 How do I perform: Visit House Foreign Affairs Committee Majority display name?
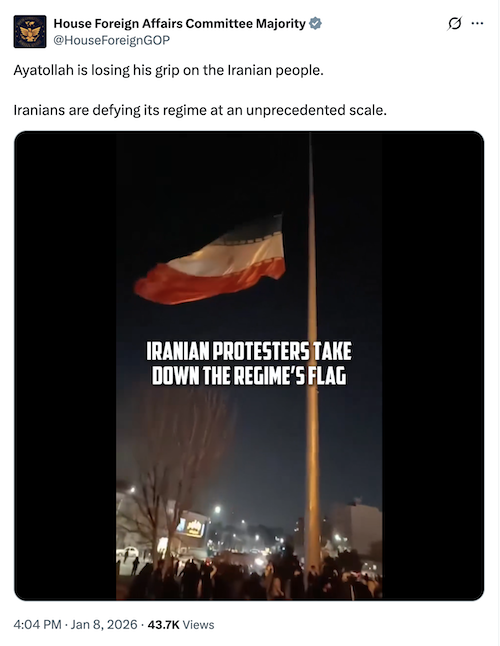tap(180, 24)
